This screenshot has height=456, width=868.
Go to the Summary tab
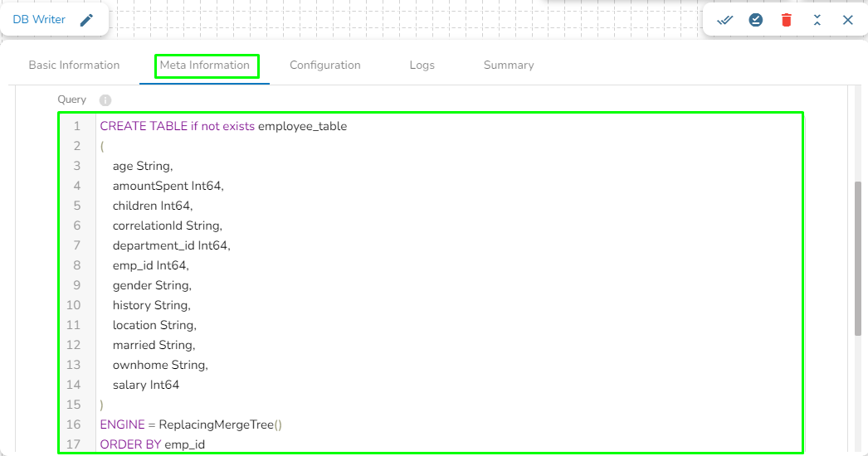click(509, 65)
